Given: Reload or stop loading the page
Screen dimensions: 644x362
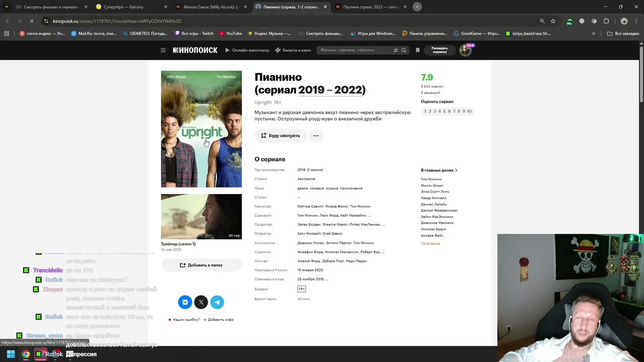Looking at the screenshot, I should pyautogui.click(x=31, y=21).
